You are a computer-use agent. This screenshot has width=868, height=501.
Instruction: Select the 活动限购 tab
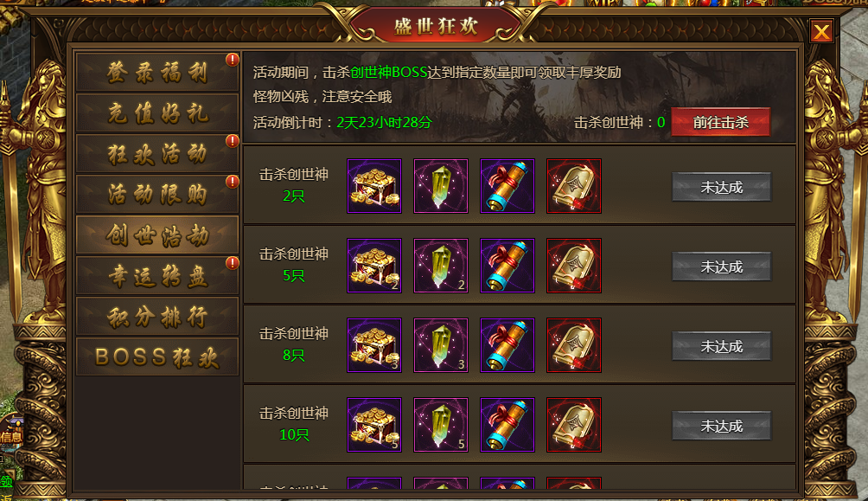pos(157,194)
